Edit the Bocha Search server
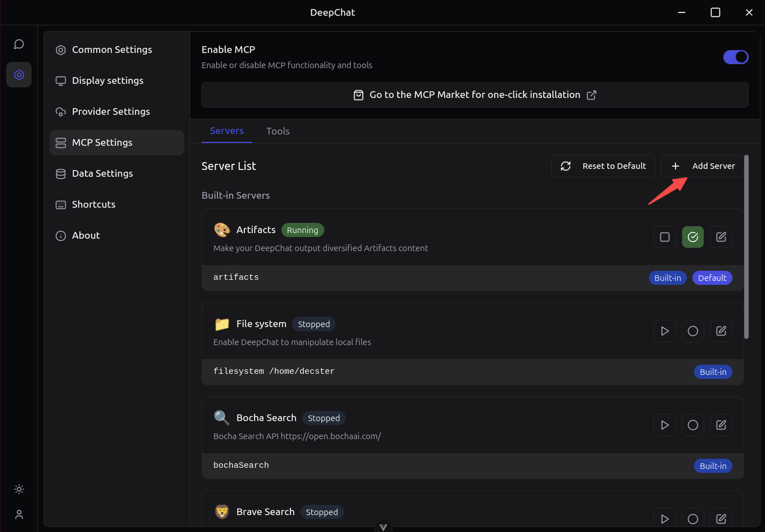Image resolution: width=765 pixels, height=532 pixels. click(721, 425)
